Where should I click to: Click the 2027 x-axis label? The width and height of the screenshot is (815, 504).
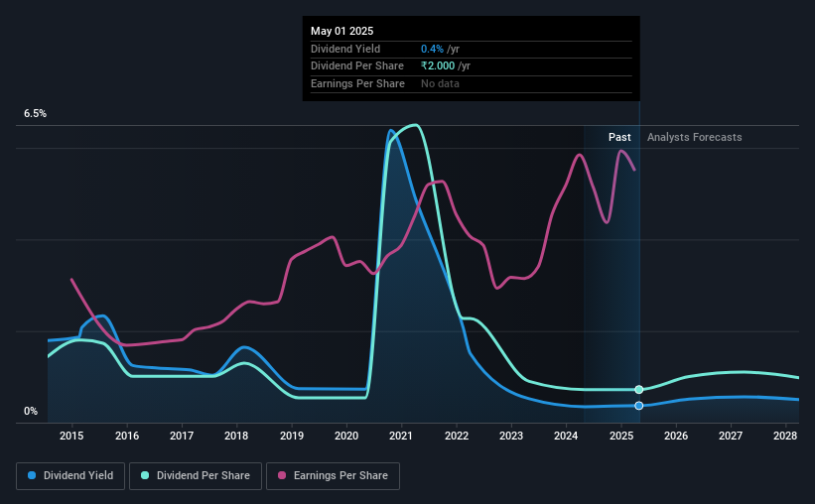click(x=731, y=436)
